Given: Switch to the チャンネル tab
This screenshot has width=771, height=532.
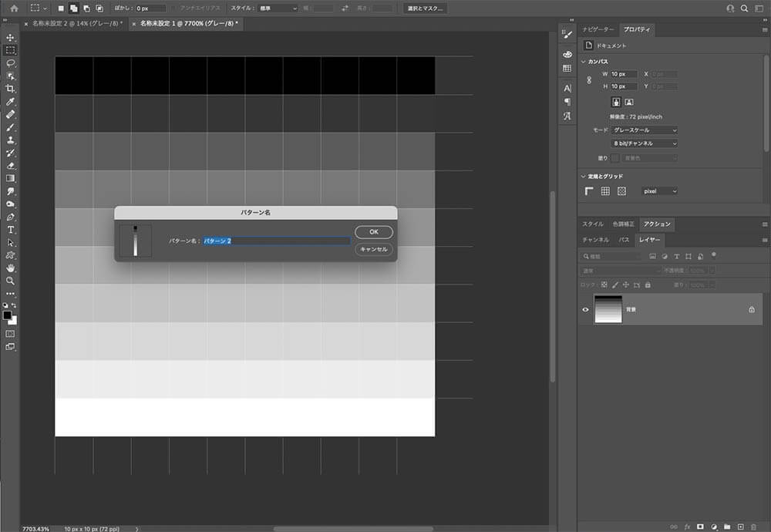Looking at the screenshot, I should [x=595, y=240].
